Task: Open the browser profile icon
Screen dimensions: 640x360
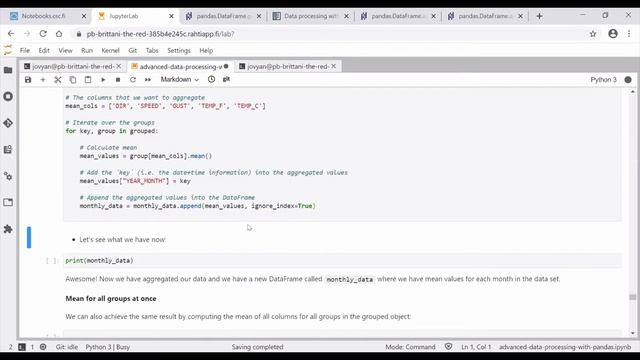Action: tap(613, 34)
